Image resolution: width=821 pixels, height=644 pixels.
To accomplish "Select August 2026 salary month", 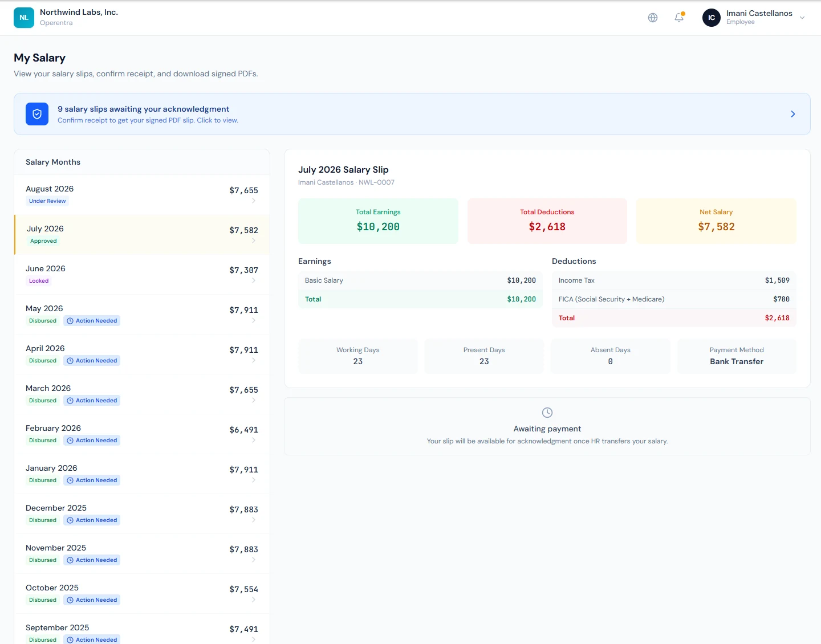I will coord(142,195).
